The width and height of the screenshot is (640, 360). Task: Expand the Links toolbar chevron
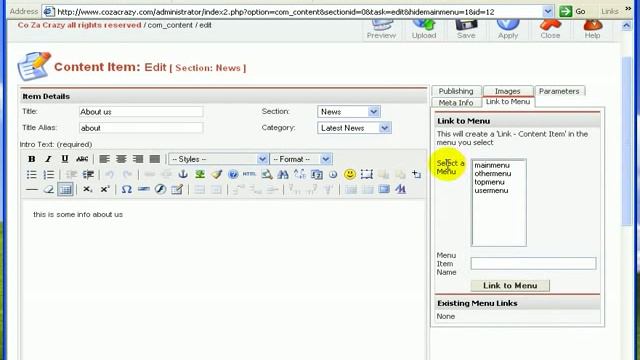[x=628, y=10]
